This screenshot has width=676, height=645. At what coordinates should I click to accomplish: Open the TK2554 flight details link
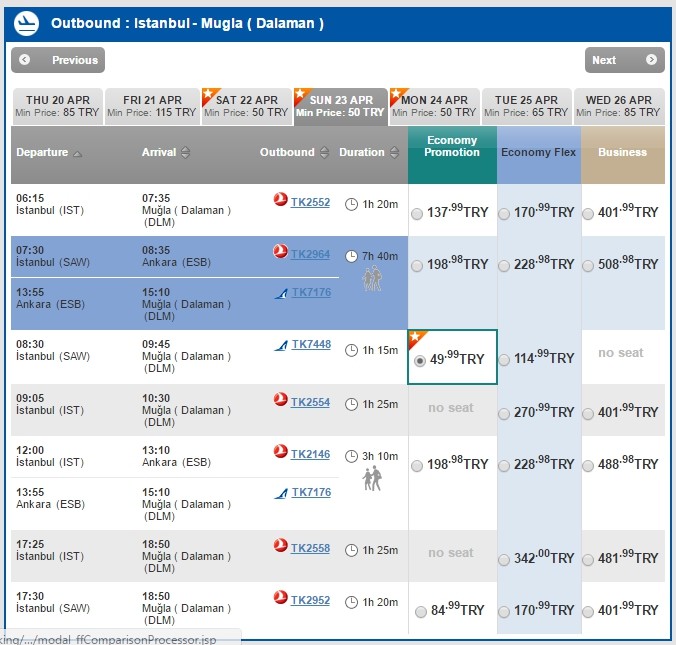(310, 402)
